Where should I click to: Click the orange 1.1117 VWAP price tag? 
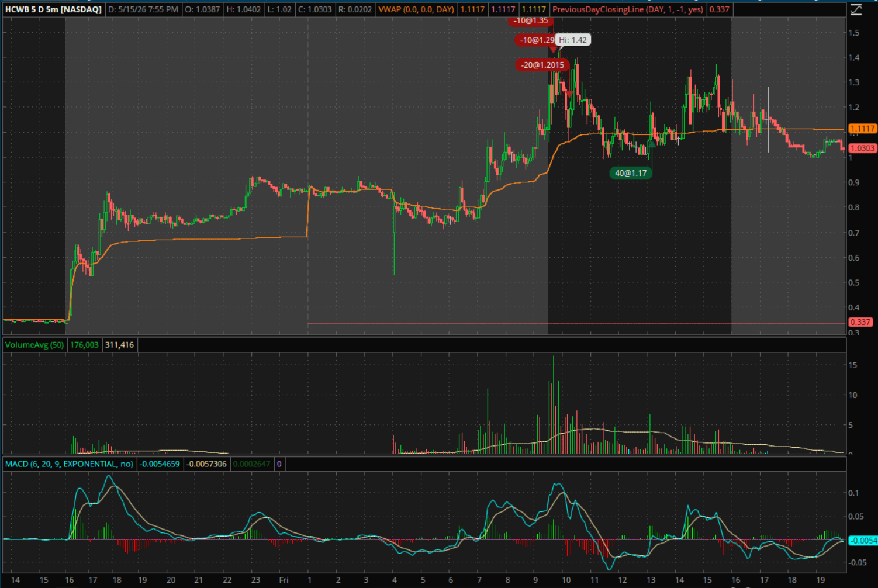862,129
